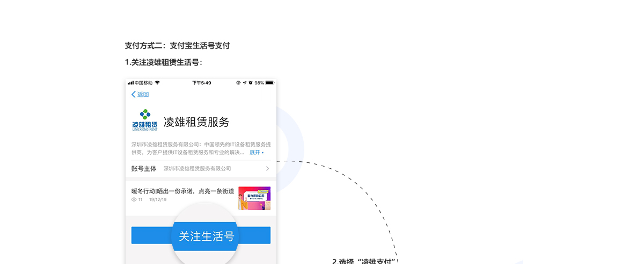Viewport: 644px width, 264px height.
Task: Click the battery icon in status bar
Action: [x=269, y=83]
